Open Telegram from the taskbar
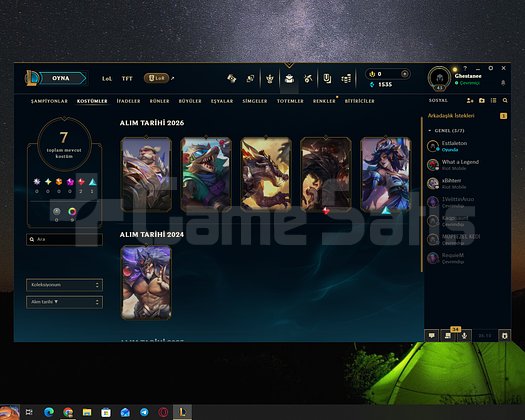 coord(144,412)
